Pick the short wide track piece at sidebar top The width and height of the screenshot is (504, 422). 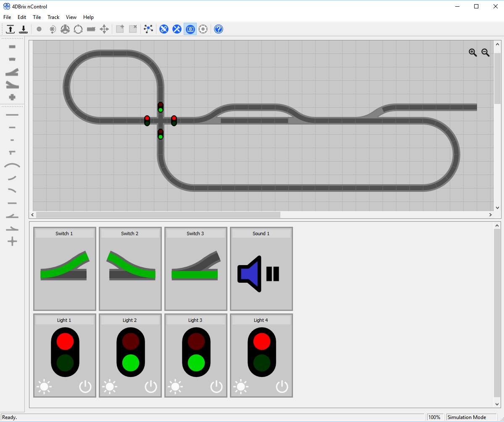point(12,47)
